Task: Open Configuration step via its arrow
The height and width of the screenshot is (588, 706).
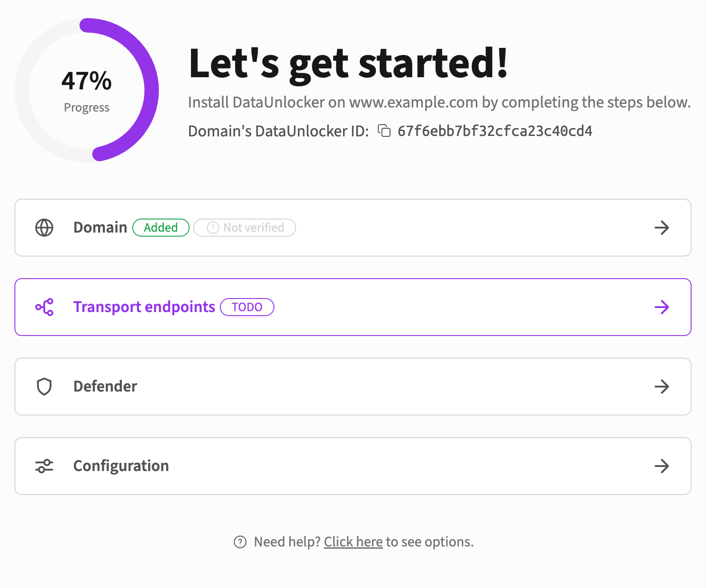Action: click(662, 466)
